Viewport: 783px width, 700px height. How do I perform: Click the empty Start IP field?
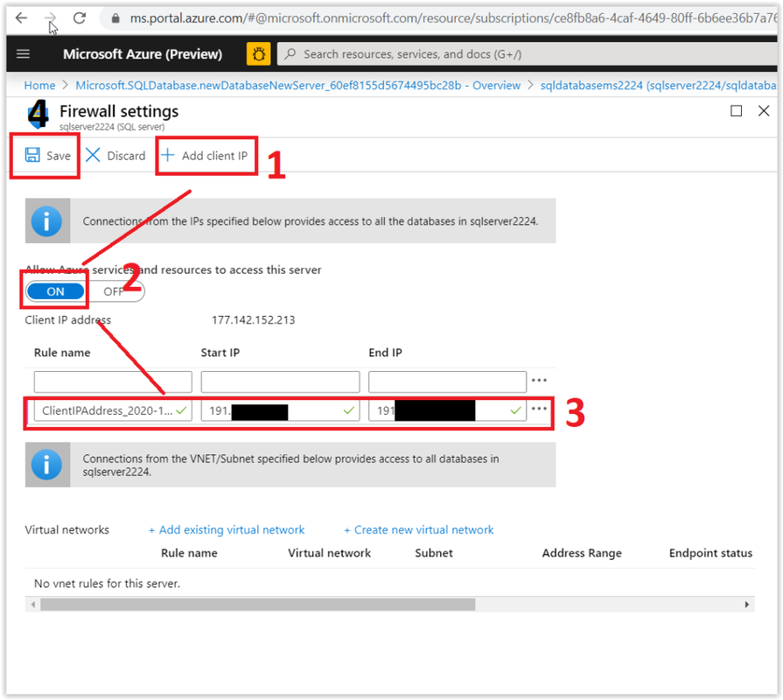tap(280, 381)
